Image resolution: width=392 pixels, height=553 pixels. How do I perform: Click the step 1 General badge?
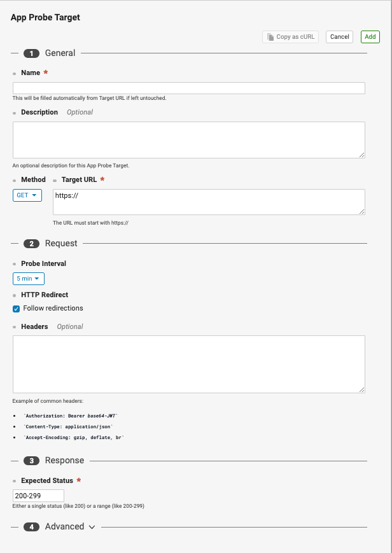click(x=31, y=53)
